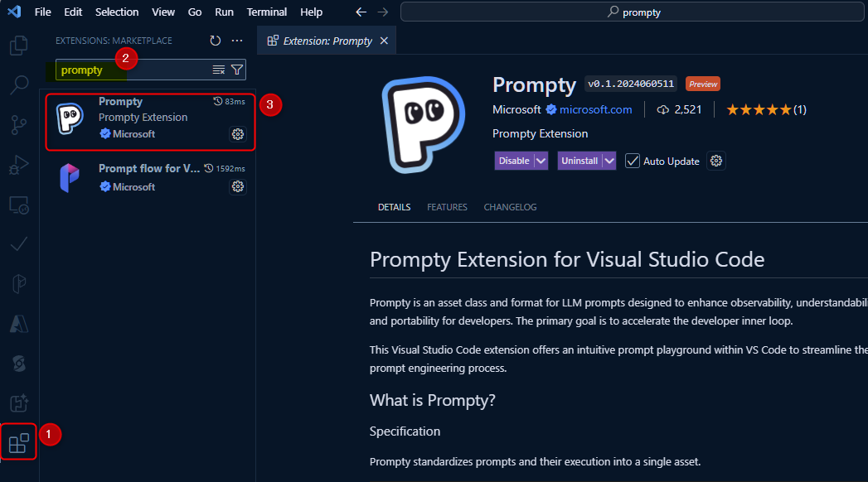This screenshot has width=868, height=482.
Task: Open the Remote Explorer view
Action: pos(18,205)
